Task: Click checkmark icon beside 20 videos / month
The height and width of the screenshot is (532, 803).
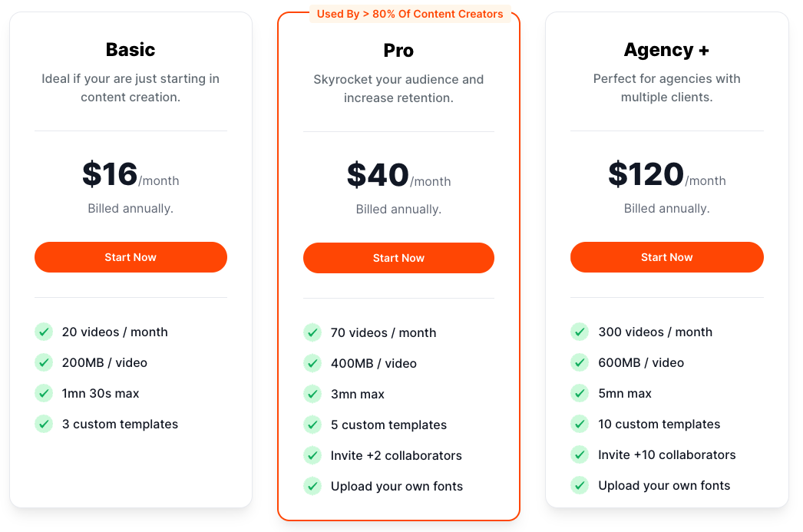Action: 44,332
